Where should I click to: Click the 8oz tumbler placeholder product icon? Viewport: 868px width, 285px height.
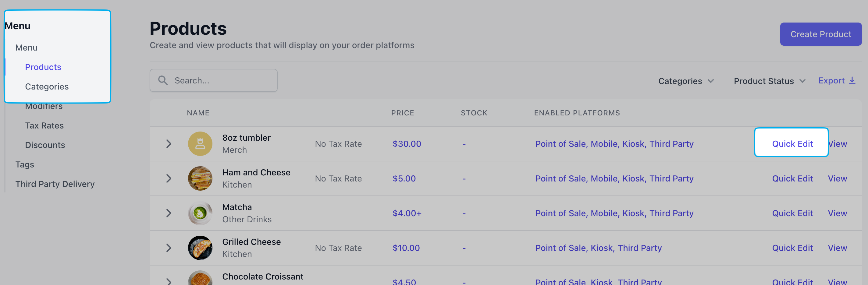(200, 144)
